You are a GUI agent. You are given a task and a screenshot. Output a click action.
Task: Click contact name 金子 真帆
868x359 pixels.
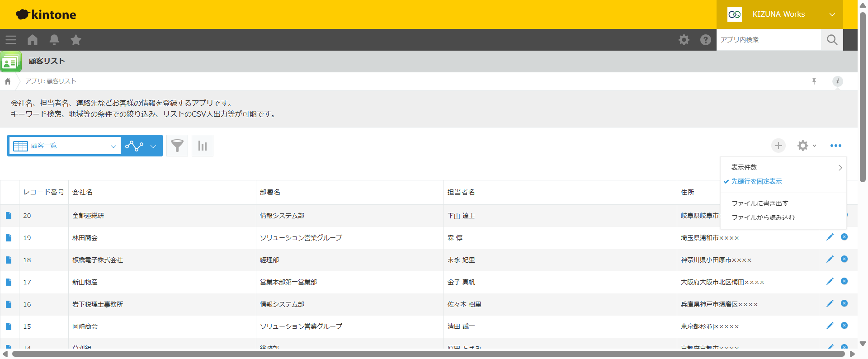click(x=461, y=282)
